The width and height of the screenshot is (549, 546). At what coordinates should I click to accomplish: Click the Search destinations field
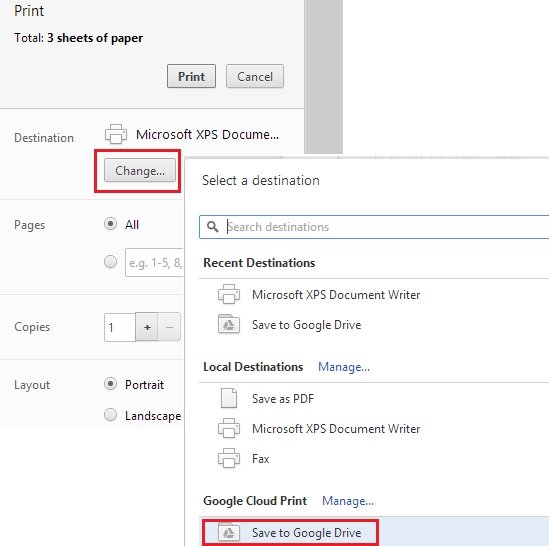374,227
